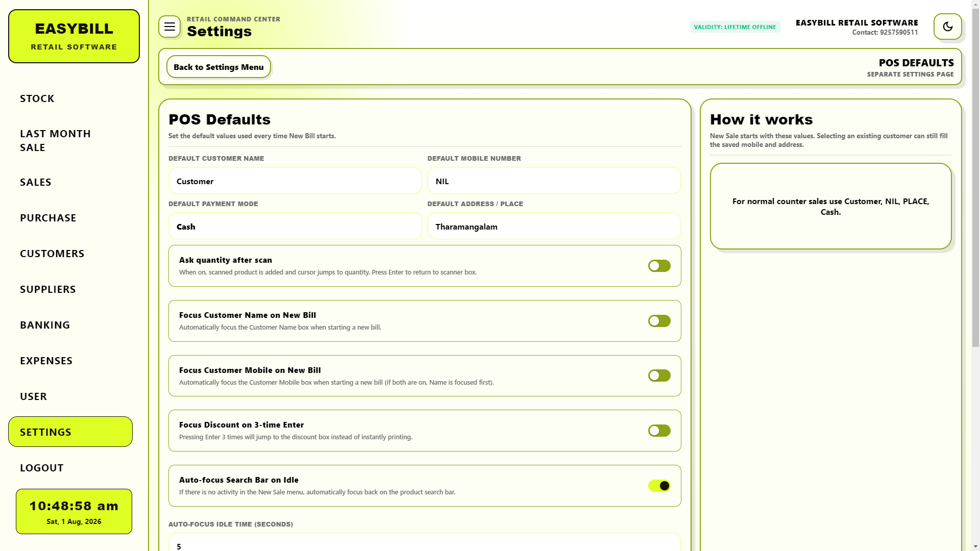
Task: Open the User menu item
Action: [70, 396]
